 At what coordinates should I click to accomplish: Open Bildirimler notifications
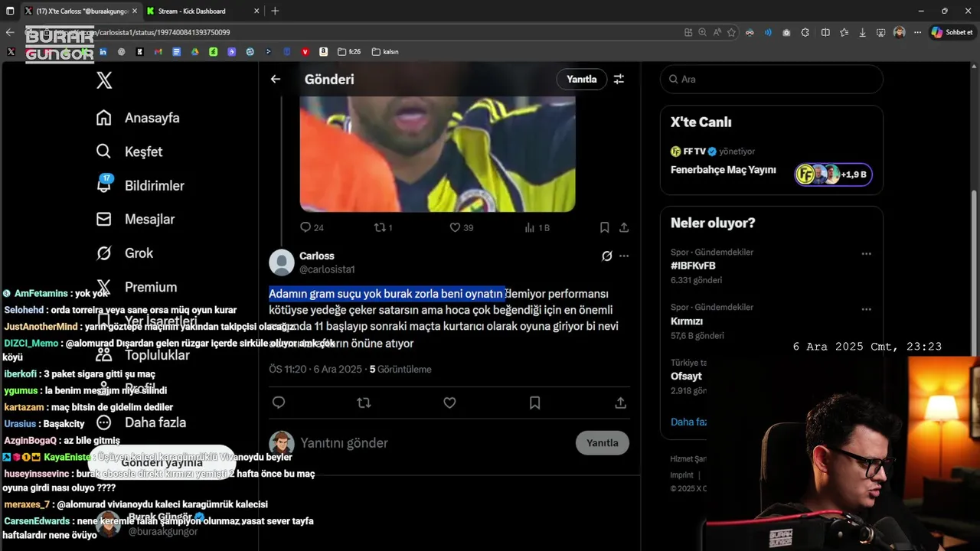(140, 185)
